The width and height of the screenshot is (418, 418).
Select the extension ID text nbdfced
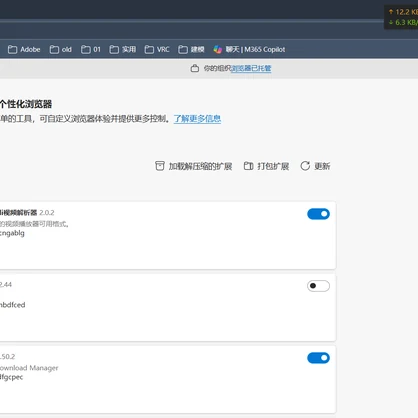click(13, 305)
